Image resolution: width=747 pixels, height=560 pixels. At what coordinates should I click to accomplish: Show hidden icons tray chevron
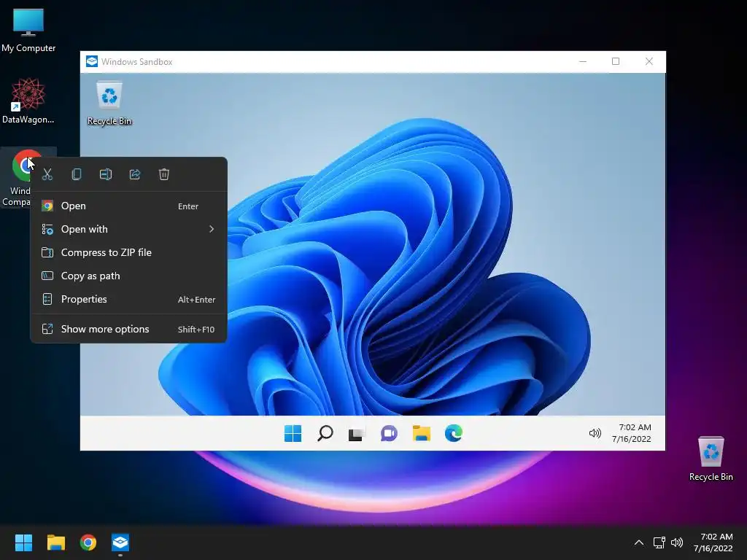(639, 542)
